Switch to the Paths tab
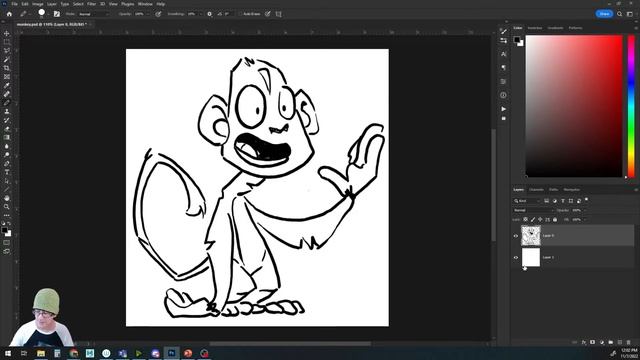The width and height of the screenshot is (640, 360). point(553,189)
